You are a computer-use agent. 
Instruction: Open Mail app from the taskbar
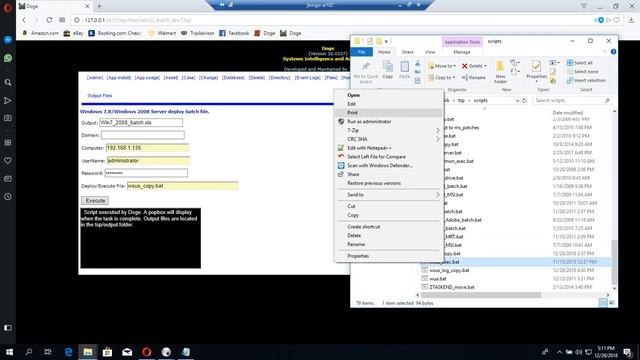(x=127, y=352)
